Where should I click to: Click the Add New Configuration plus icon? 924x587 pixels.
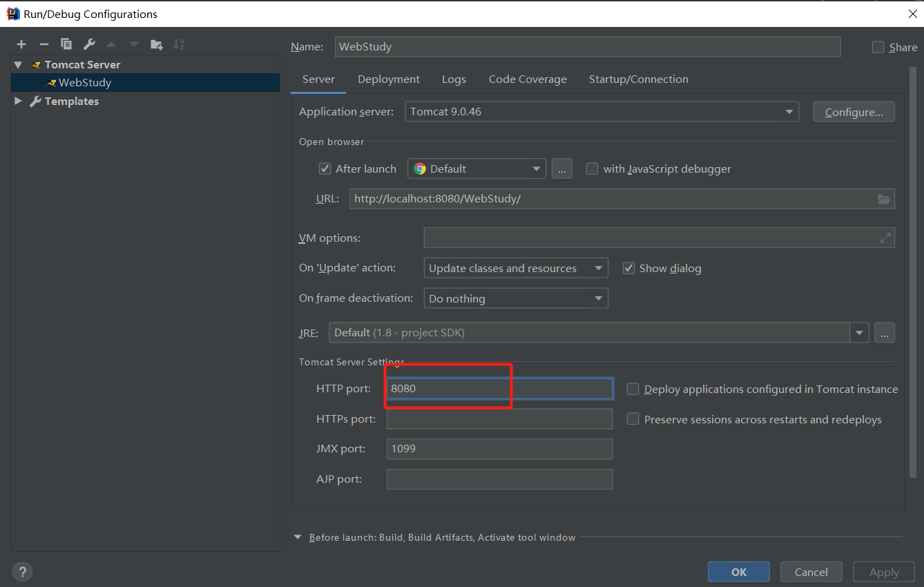pyautogui.click(x=21, y=44)
